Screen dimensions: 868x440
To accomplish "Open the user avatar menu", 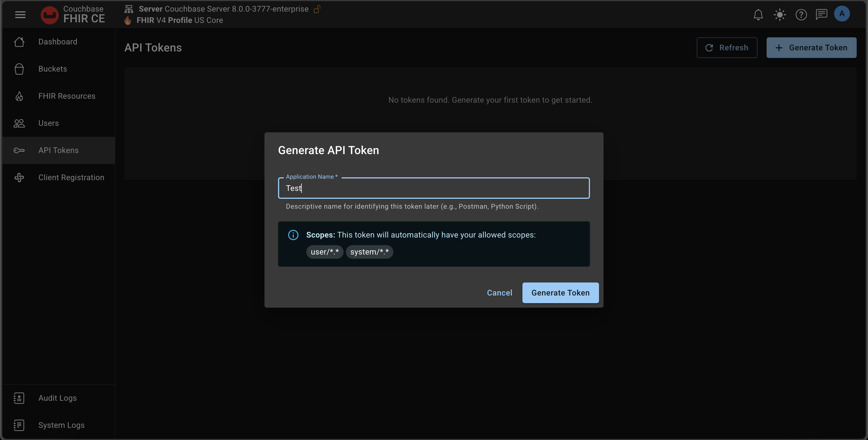I will pos(842,14).
